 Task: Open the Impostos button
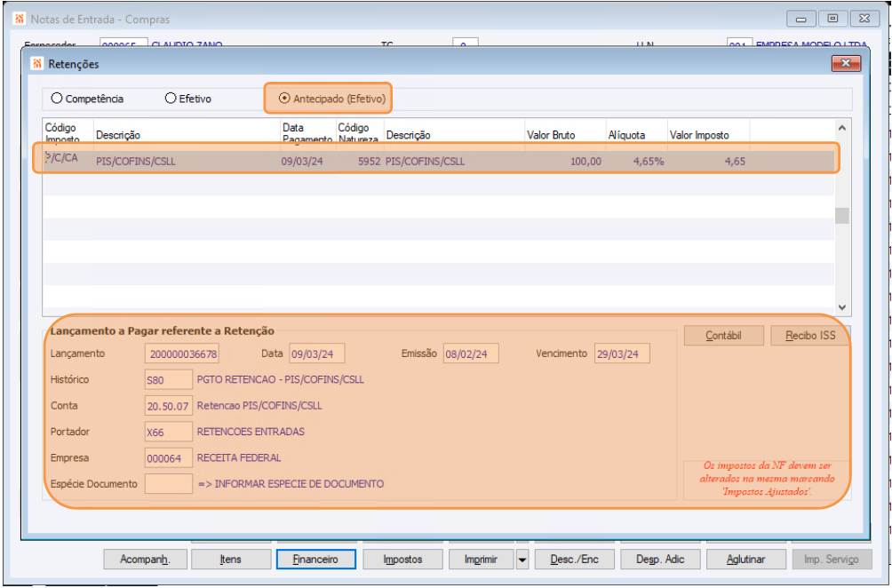click(x=402, y=560)
